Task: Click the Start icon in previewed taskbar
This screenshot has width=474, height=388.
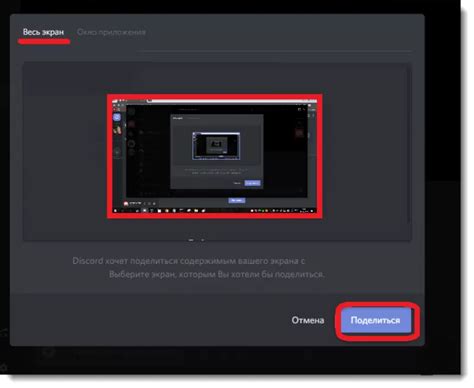Action: [x=116, y=211]
